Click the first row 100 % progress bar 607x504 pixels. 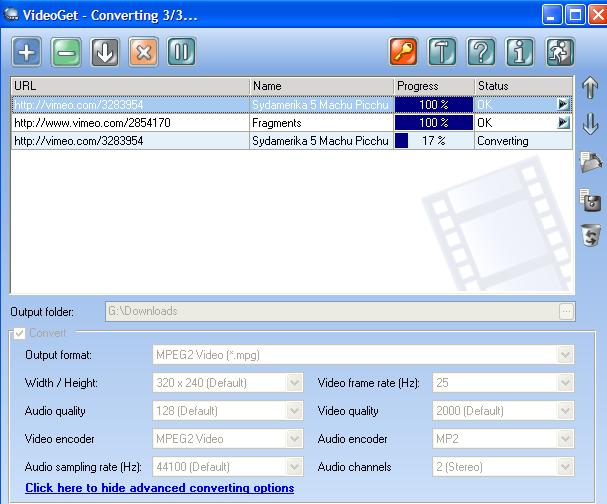[x=434, y=105]
